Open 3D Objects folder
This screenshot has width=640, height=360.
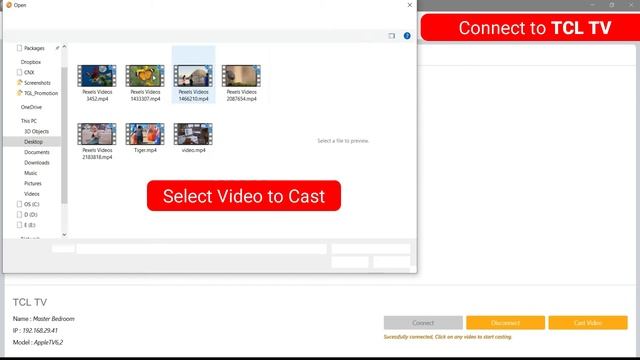pyautogui.click(x=36, y=131)
